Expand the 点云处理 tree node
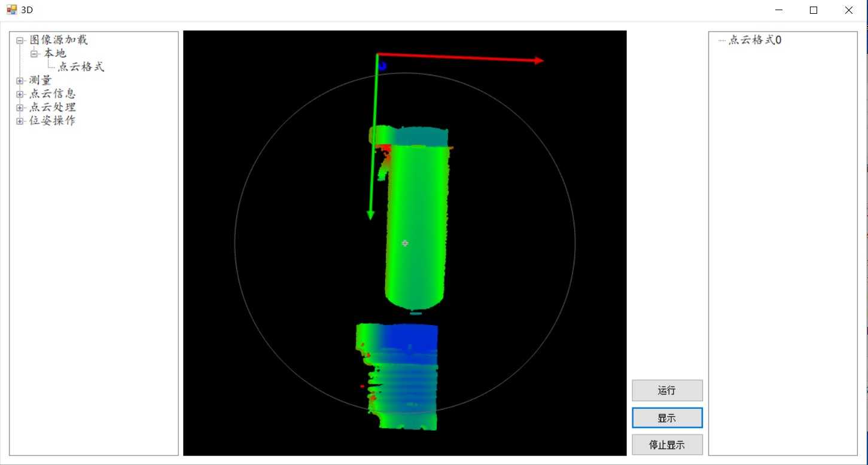 click(20, 108)
